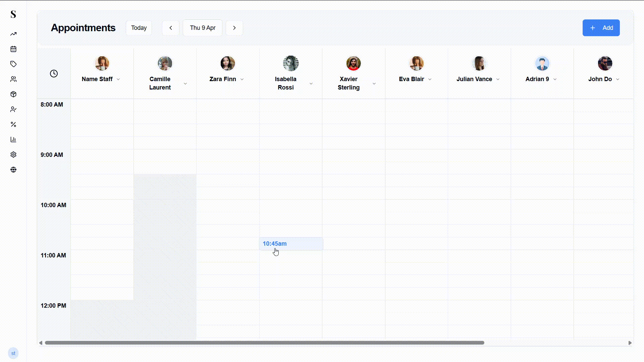The image size is (644, 362).
Task: Click the clock icon above the time column
Action: (x=54, y=73)
